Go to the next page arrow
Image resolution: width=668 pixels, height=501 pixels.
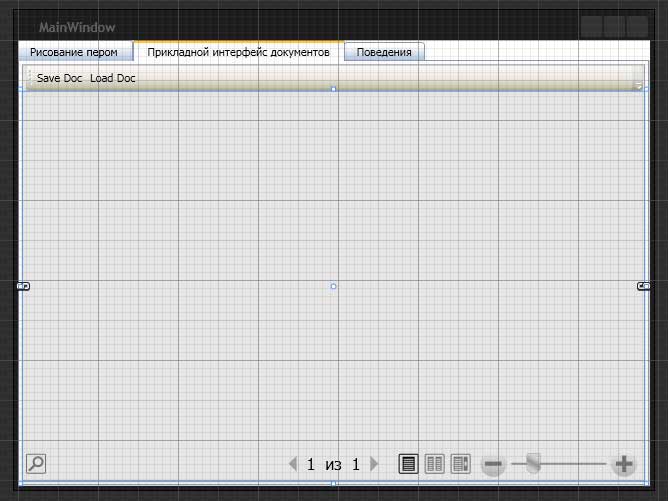[374, 464]
